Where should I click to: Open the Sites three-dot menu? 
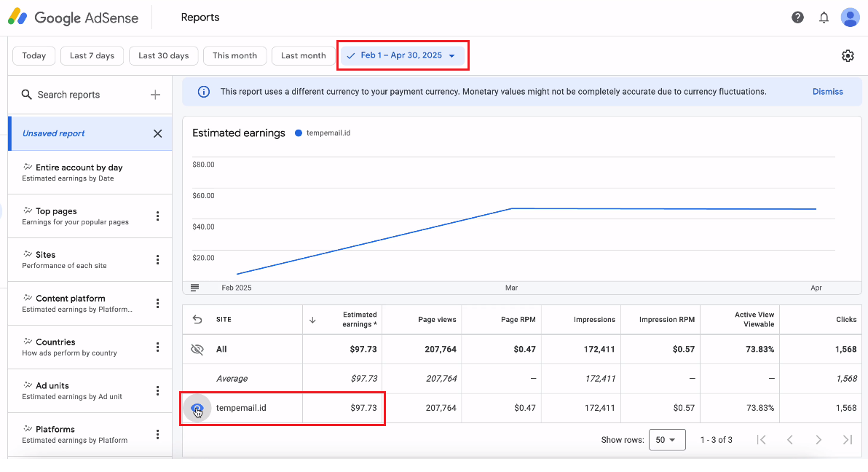pyautogui.click(x=158, y=260)
